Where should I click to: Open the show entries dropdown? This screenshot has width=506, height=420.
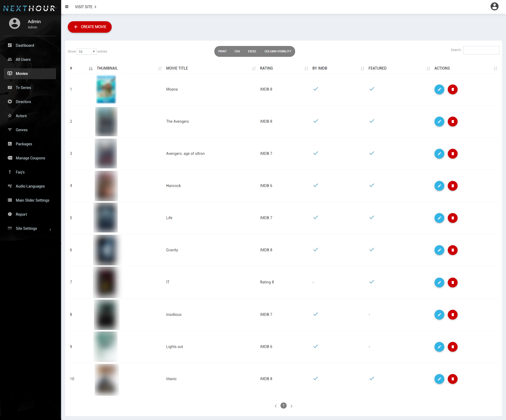pos(86,52)
